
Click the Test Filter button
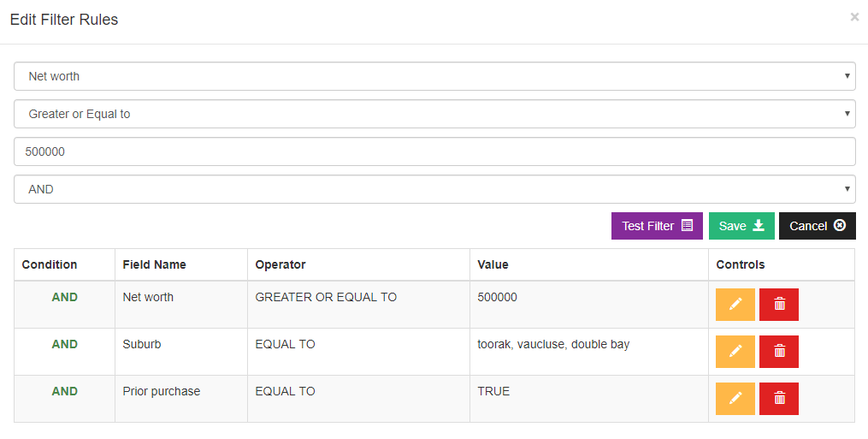coord(657,226)
